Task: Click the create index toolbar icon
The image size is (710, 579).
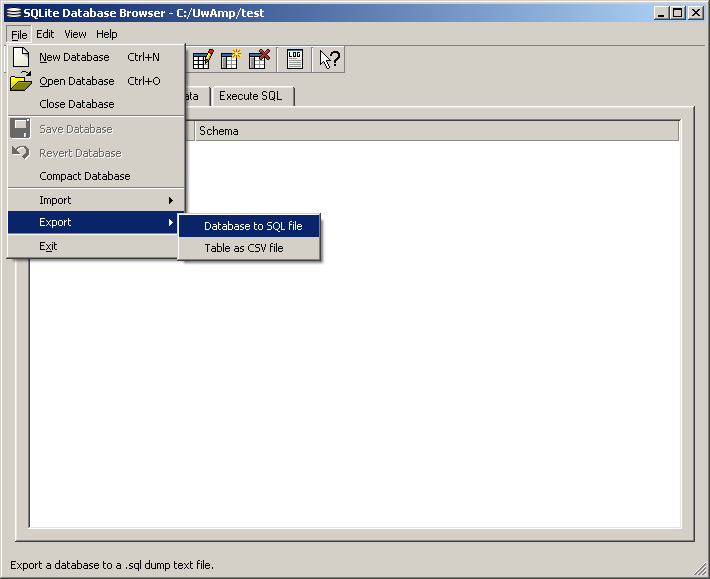Action: click(230, 59)
